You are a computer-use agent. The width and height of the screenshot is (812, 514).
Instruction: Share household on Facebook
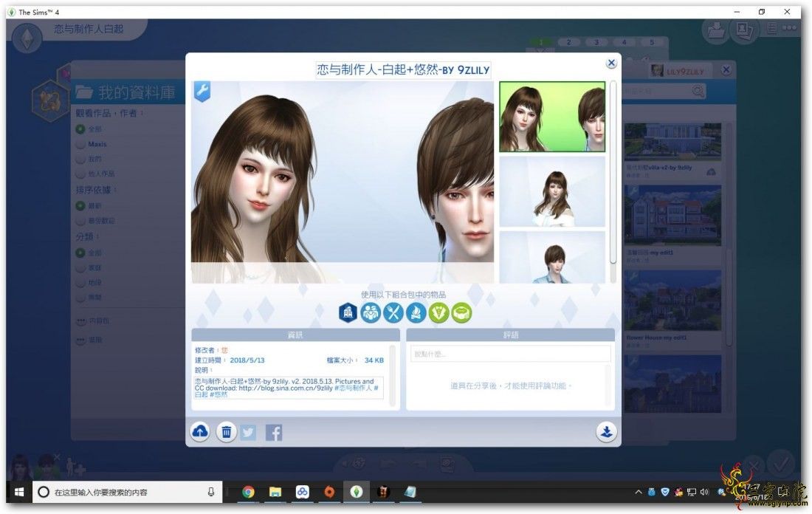point(274,432)
